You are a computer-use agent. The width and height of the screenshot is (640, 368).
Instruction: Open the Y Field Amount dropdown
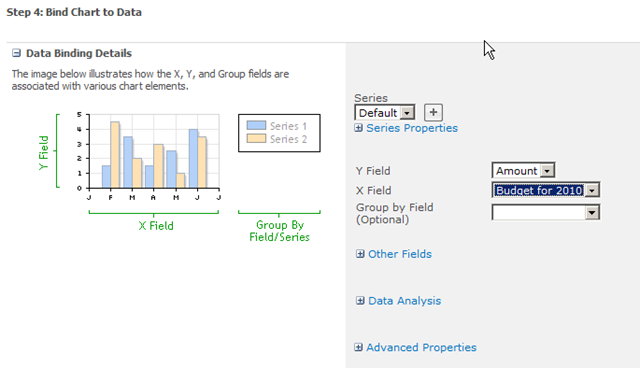[x=547, y=171]
